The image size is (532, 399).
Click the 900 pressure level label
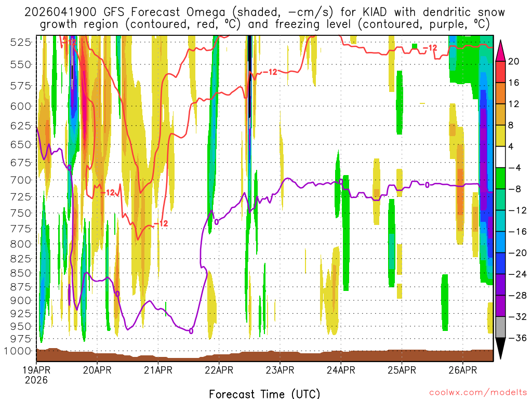pos(20,301)
